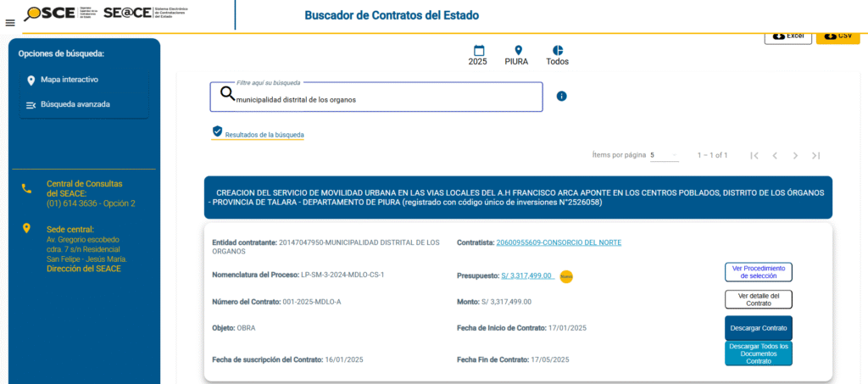Click the search magnifier icon
This screenshot has width=868, height=384.
(227, 94)
